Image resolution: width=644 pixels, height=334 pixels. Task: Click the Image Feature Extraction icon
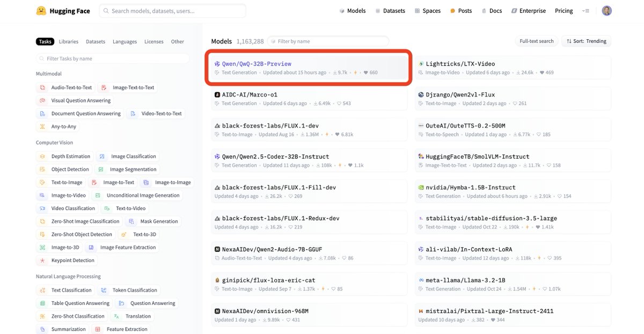[92, 248]
